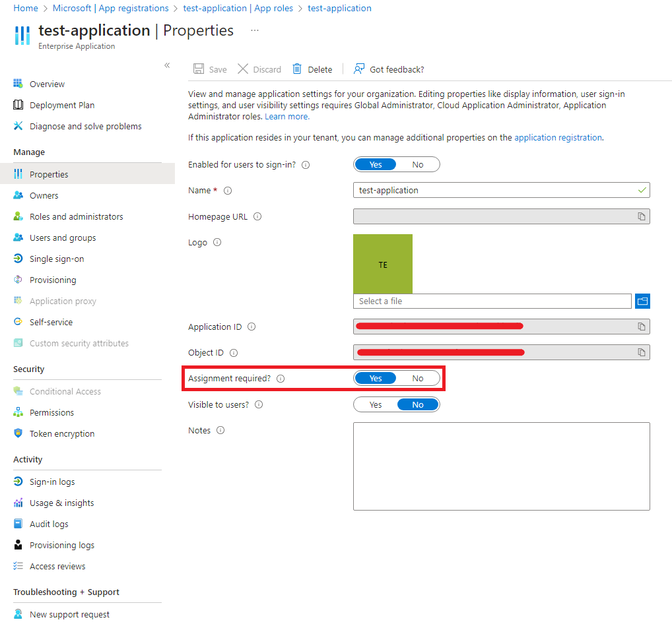Show info tooltip for Assignment required

coord(281,378)
